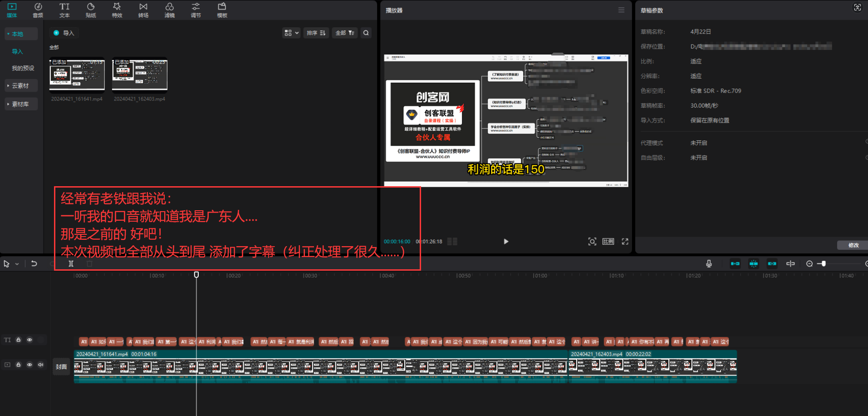Open the 贴纸 (Stickers) panel
868x416 pixels.
[90, 10]
